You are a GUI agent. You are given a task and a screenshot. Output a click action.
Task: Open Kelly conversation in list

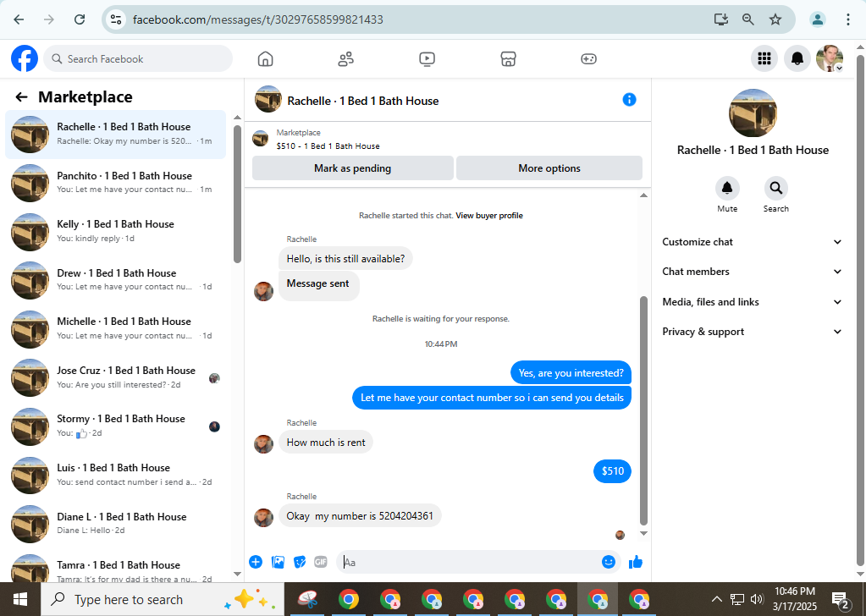tap(115, 231)
